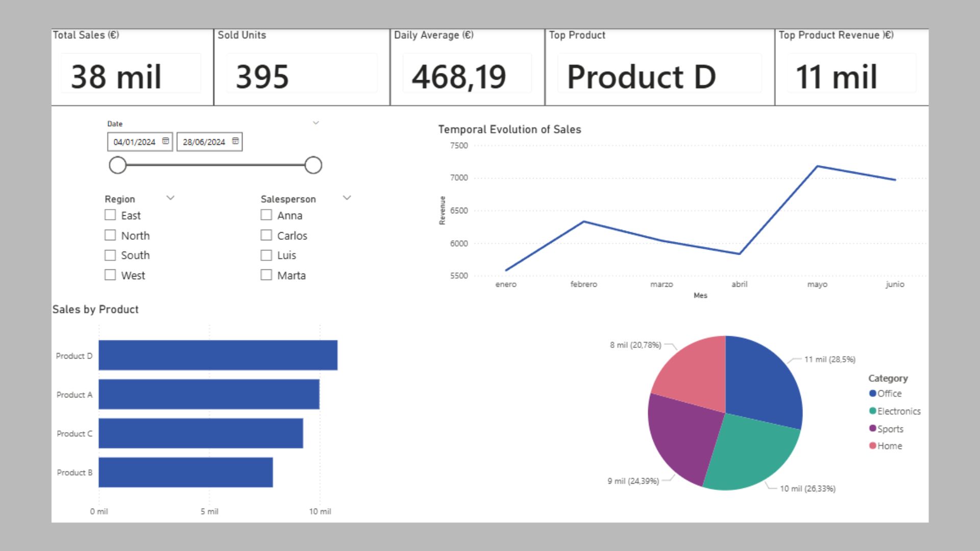Select the mayo data point on the line chart

tap(817, 165)
